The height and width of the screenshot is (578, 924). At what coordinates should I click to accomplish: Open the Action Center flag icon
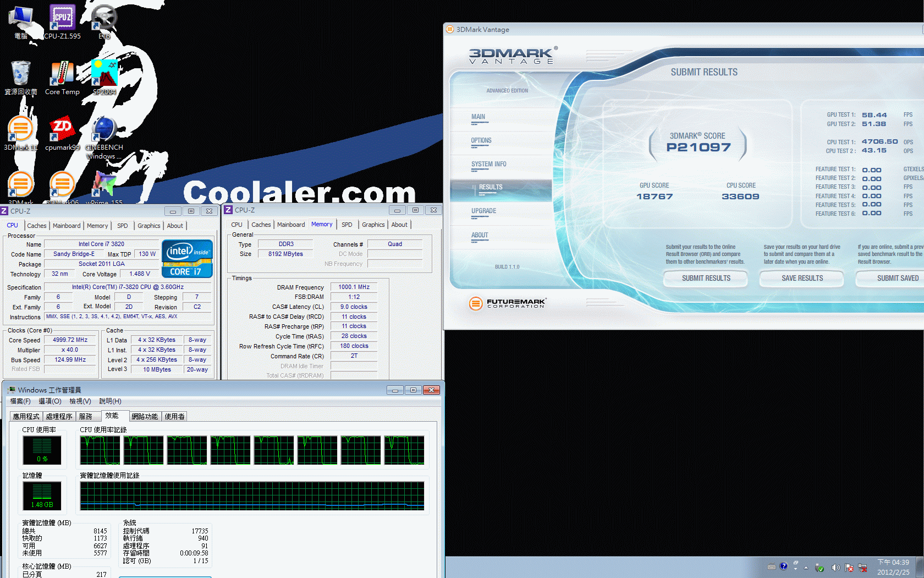(849, 568)
